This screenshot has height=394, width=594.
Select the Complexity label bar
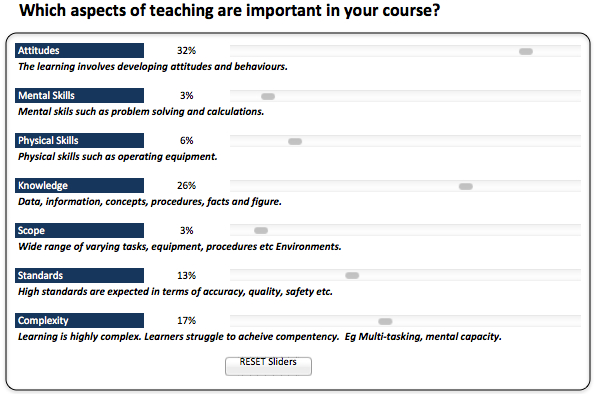pyautogui.click(x=80, y=321)
